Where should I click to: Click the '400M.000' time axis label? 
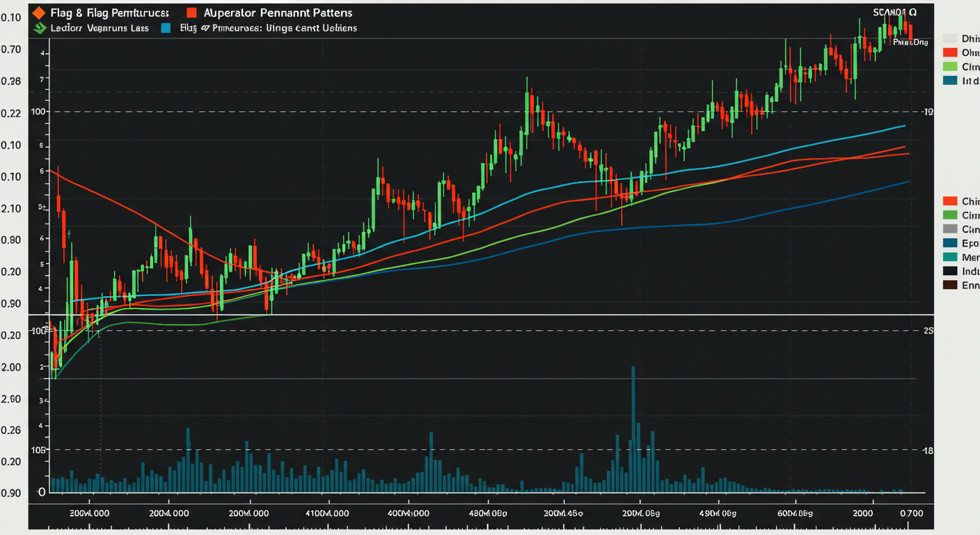[409, 512]
